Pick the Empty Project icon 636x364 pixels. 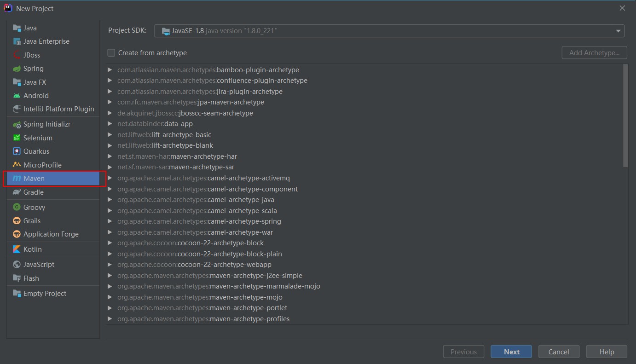click(17, 294)
